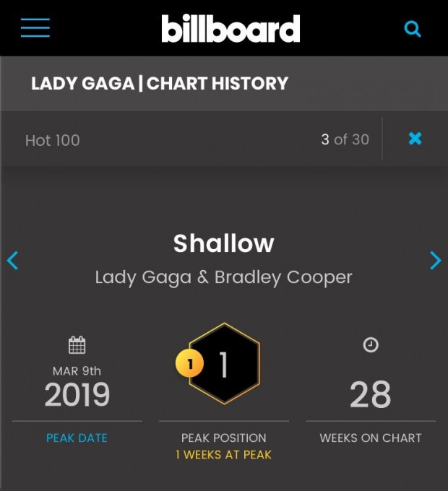Image resolution: width=448 pixels, height=491 pixels.
Task: Click the Billboard logo
Action: tap(231, 28)
